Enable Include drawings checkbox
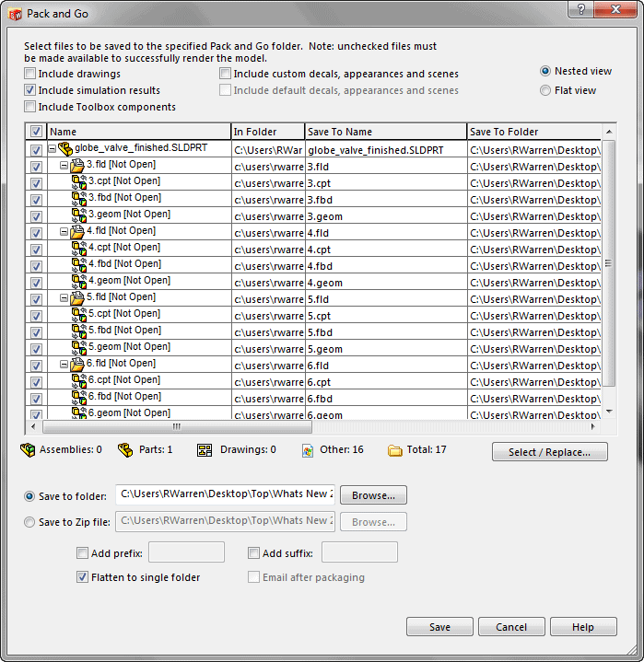Image resolution: width=644 pixels, height=662 pixels. tap(30, 74)
